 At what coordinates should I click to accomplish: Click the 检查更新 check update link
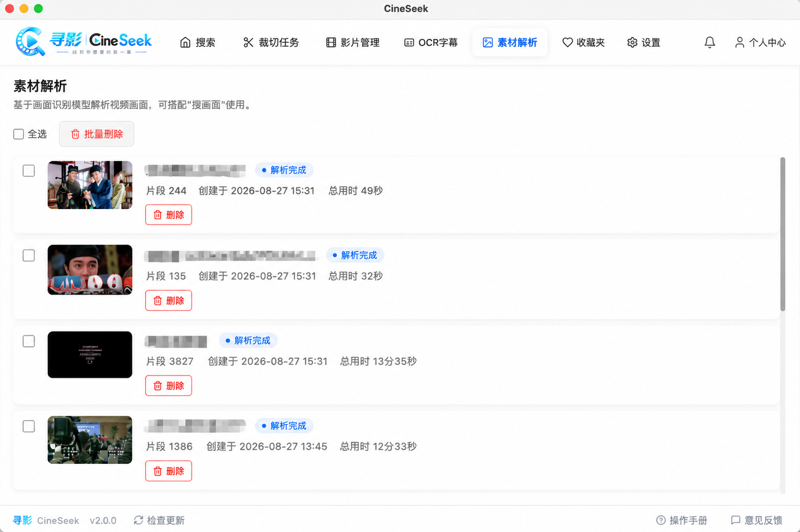(159, 521)
